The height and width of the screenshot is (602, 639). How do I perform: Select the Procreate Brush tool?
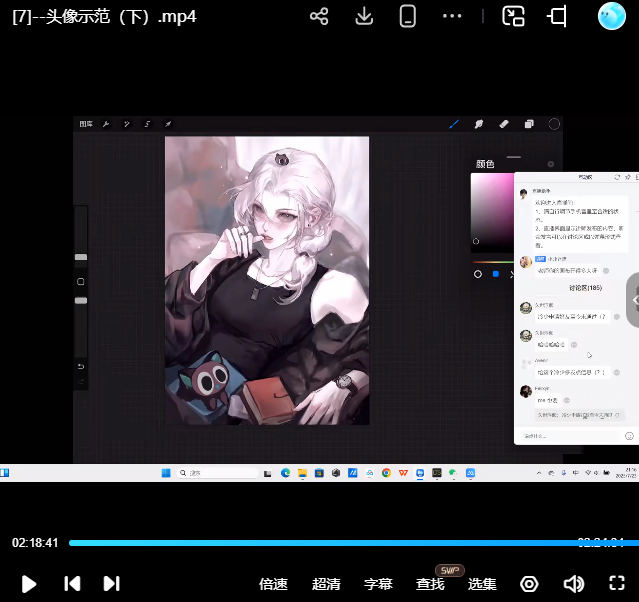click(454, 124)
